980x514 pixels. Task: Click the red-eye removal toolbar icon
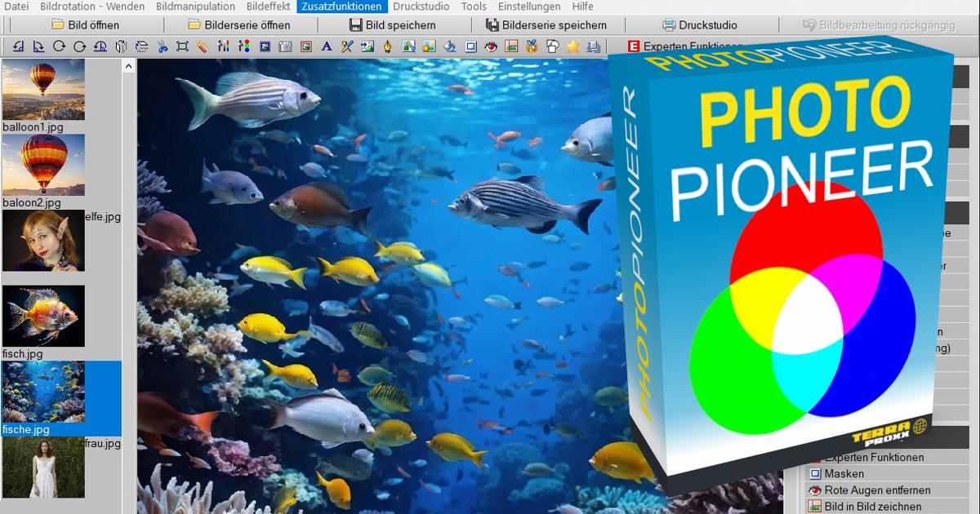[491, 47]
